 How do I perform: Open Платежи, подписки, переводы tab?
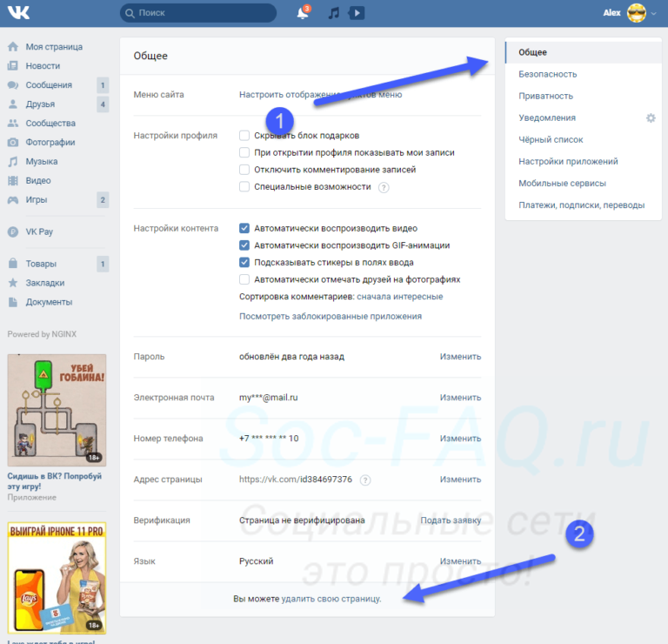coord(584,205)
